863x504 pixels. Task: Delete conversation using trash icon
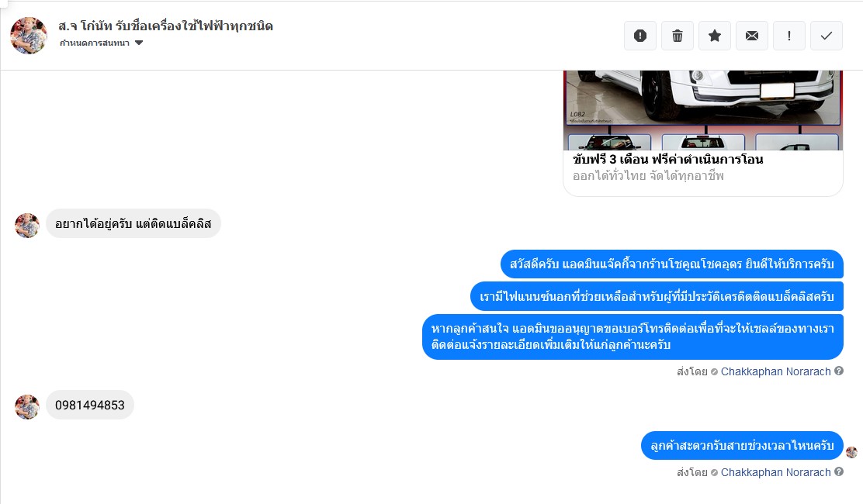tap(678, 36)
